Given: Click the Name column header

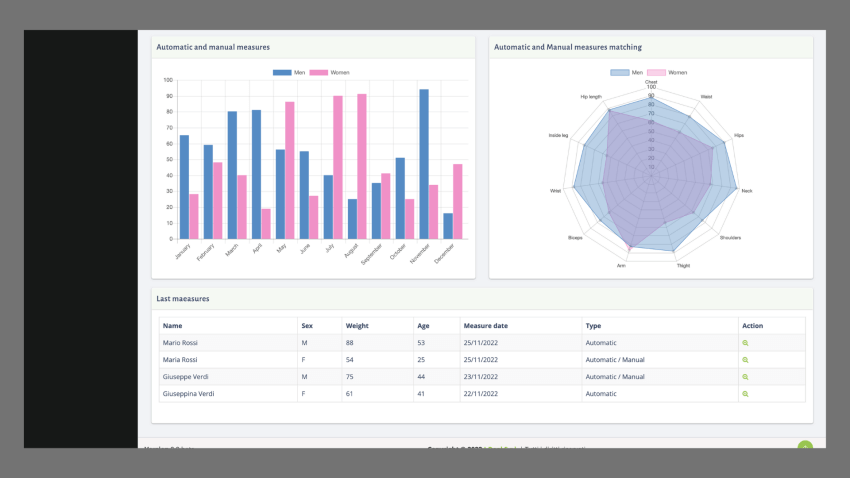Looking at the screenshot, I should tap(173, 325).
